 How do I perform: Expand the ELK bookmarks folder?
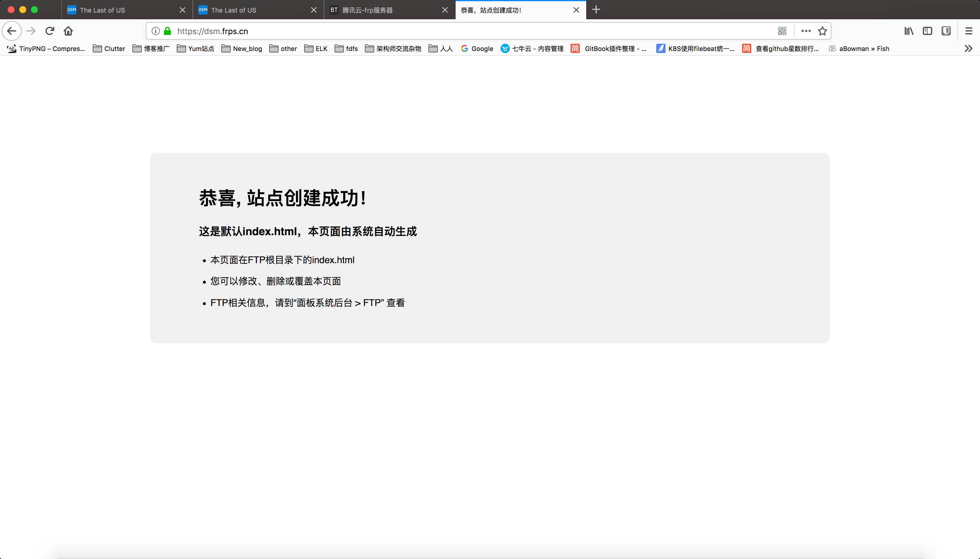[x=316, y=49]
